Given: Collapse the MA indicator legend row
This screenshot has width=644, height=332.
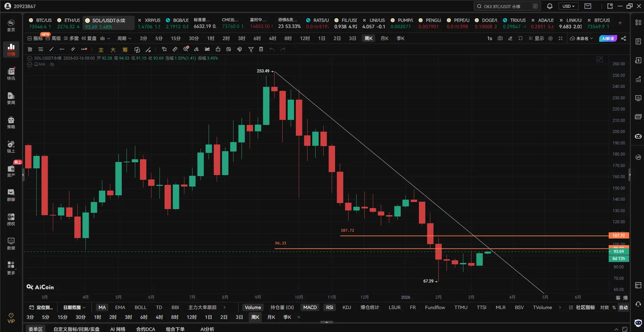Looking at the screenshot, I should pyautogui.click(x=30, y=64).
